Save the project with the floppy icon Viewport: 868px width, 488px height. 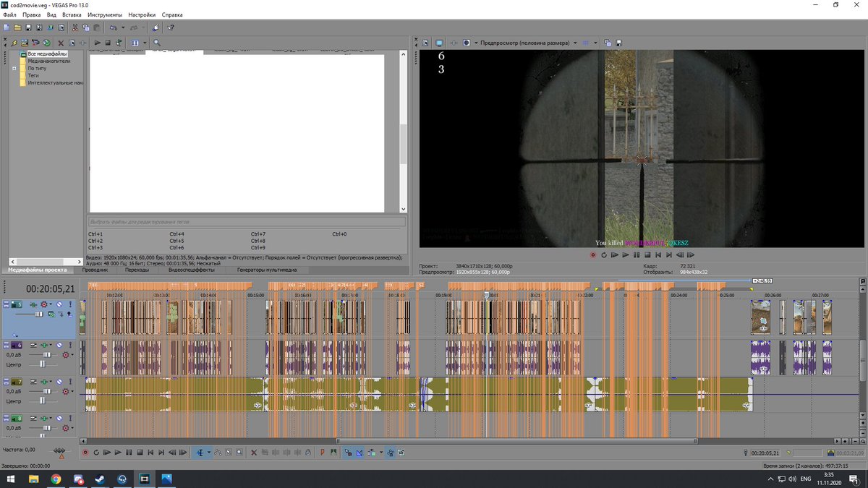(x=29, y=27)
